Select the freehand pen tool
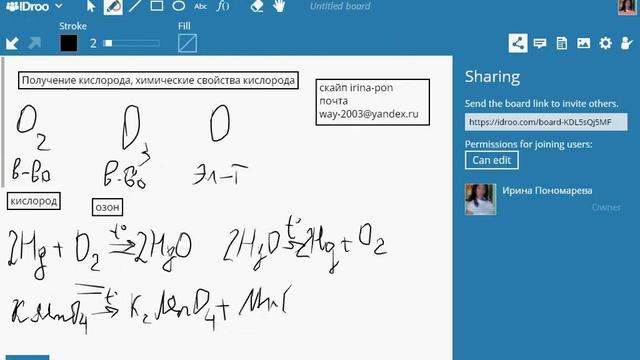640x360 pixels. [113, 7]
